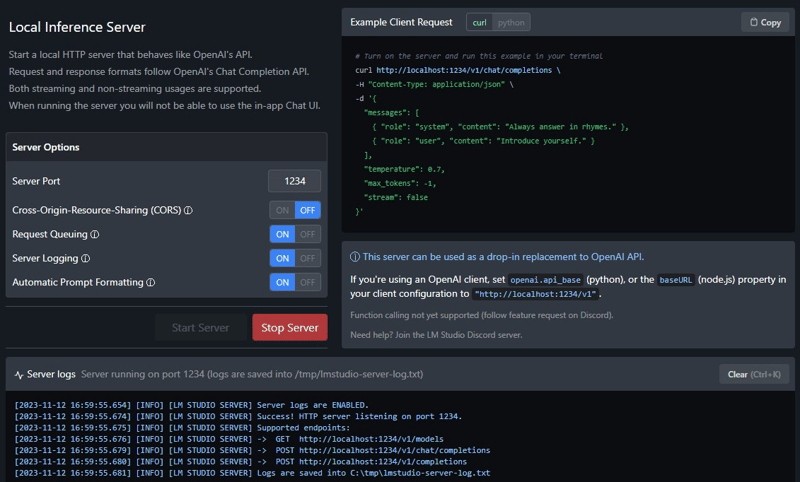Click the "http://localhost:1234/v1" inline code

pyautogui.click(x=535, y=295)
